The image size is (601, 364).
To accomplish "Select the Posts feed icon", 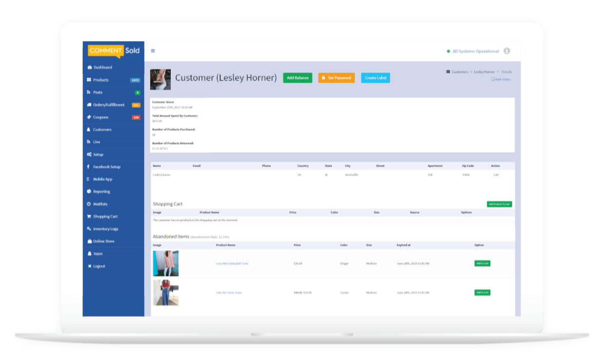I will click(x=89, y=92).
